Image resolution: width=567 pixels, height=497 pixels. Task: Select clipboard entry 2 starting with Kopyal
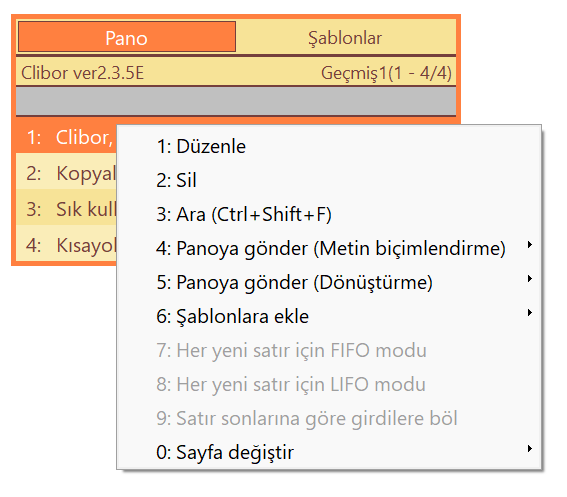tap(67, 173)
